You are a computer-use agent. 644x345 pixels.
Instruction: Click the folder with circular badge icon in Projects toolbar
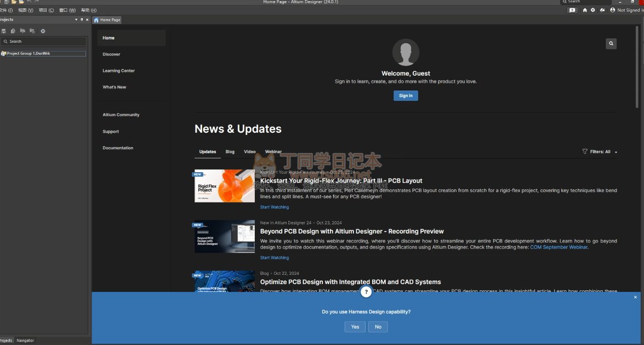pos(32,31)
